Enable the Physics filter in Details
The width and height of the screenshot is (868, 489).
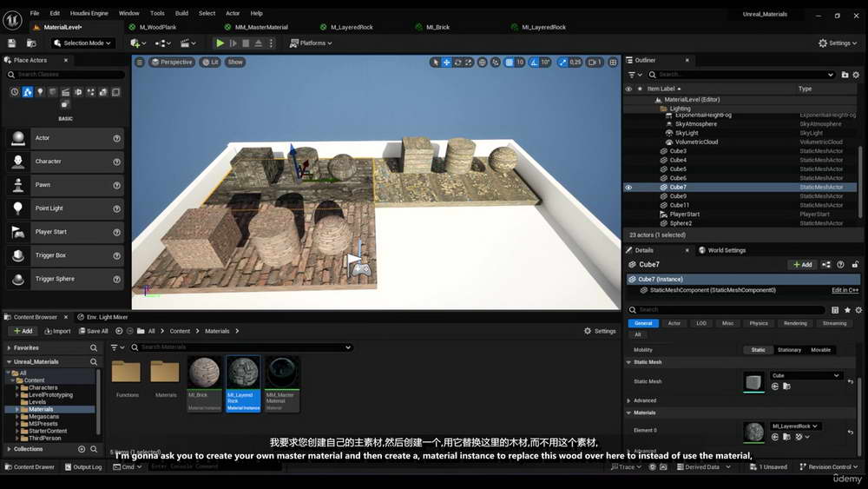pos(759,323)
